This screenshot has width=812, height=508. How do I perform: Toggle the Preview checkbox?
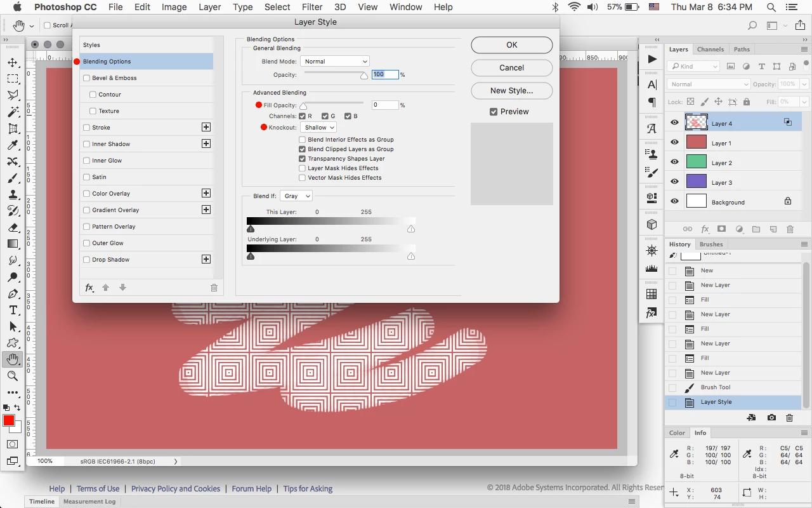coord(494,112)
